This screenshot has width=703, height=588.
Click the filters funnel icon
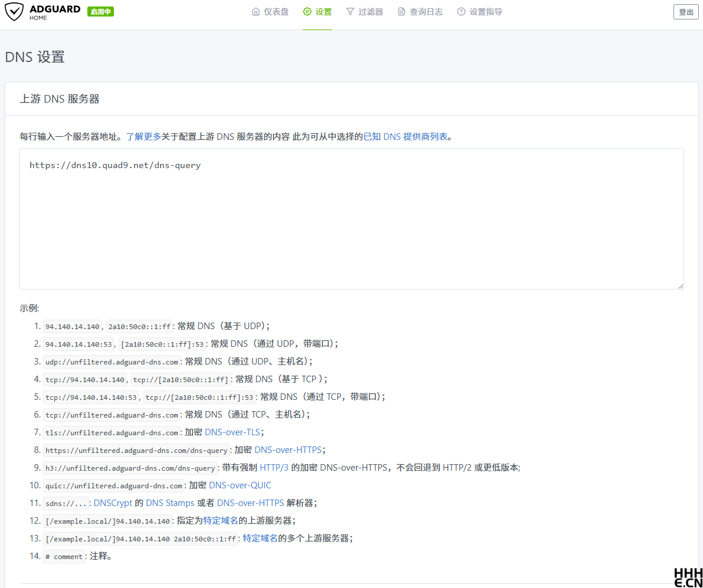point(350,12)
